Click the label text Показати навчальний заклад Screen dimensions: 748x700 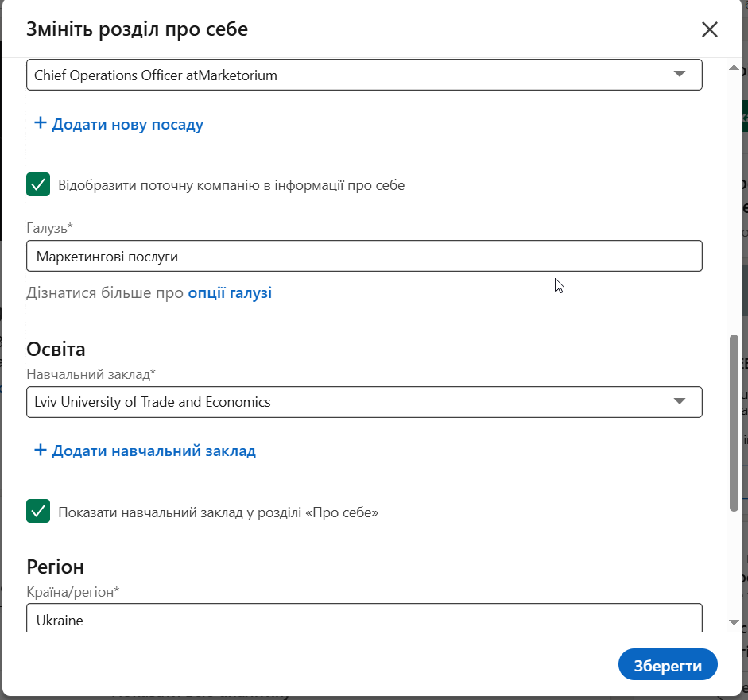coord(218,512)
